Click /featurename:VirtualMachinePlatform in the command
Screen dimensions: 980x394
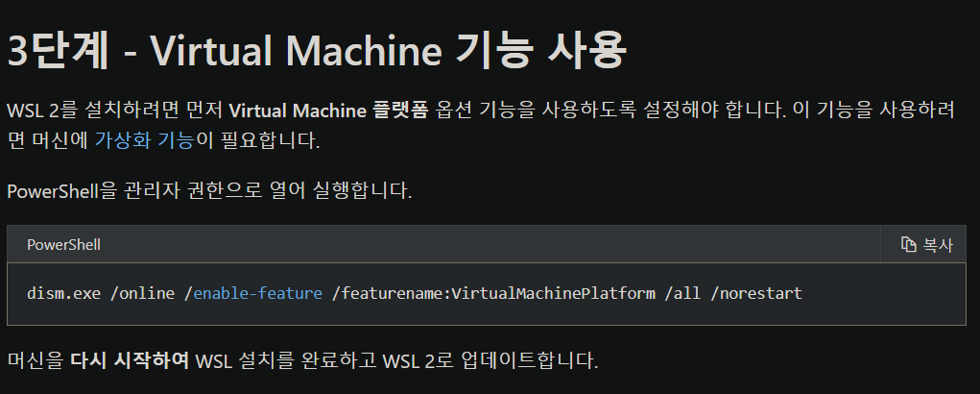pos(493,293)
